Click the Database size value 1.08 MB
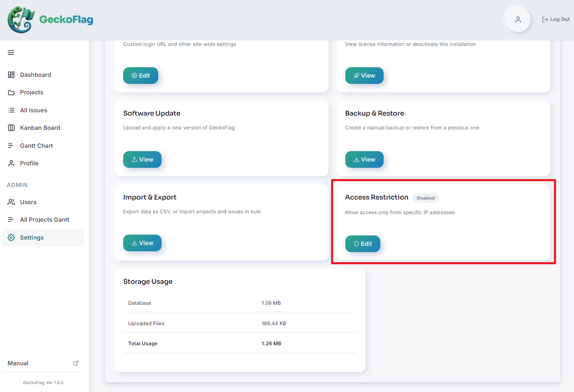Image resolution: width=574 pixels, height=392 pixels. (x=271, y=303)
